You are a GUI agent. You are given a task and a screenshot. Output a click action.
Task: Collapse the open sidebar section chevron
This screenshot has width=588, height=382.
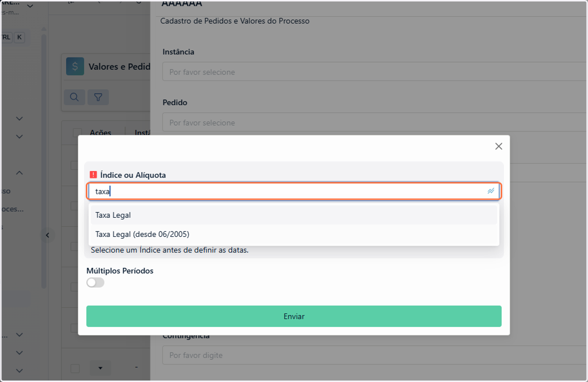20,173
